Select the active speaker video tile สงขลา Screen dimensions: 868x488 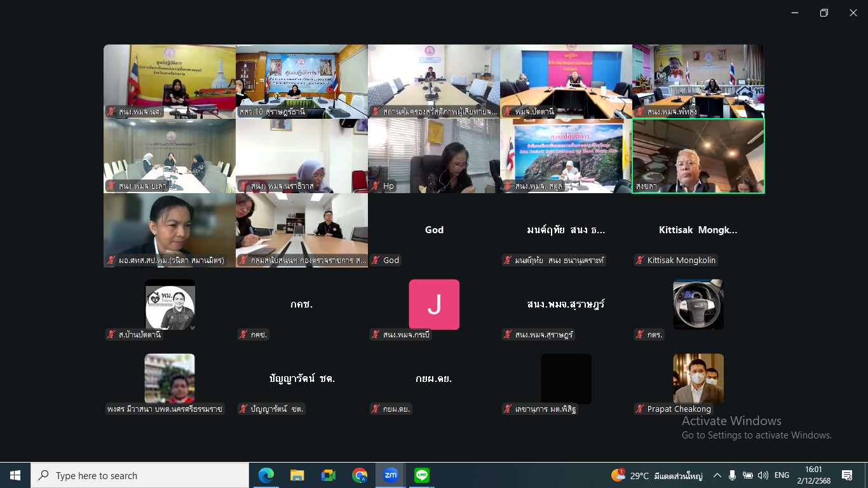(698, 156)
